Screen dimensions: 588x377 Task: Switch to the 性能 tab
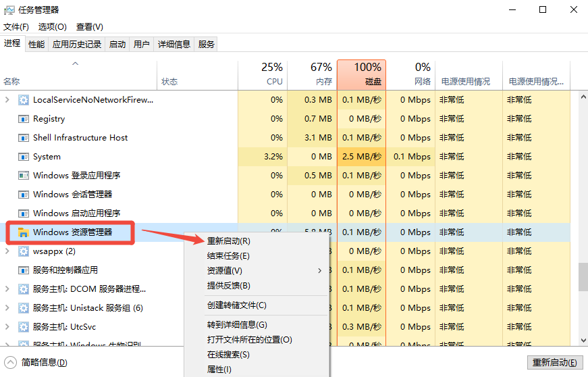(36, 45)
